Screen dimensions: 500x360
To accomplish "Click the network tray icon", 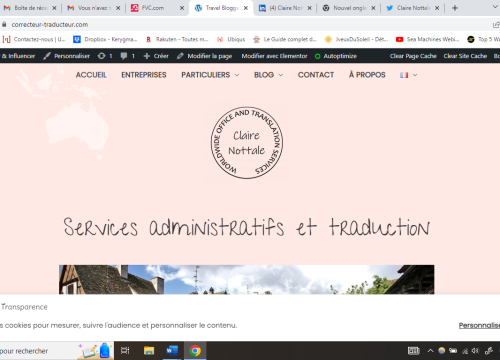I will tap(465, 351).
